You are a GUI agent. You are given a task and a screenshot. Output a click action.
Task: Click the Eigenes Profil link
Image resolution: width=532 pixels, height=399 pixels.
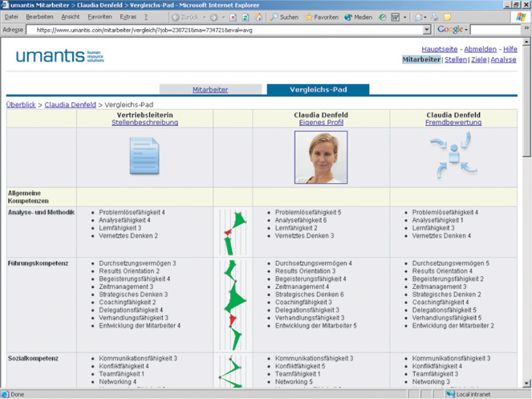(321, 123)
